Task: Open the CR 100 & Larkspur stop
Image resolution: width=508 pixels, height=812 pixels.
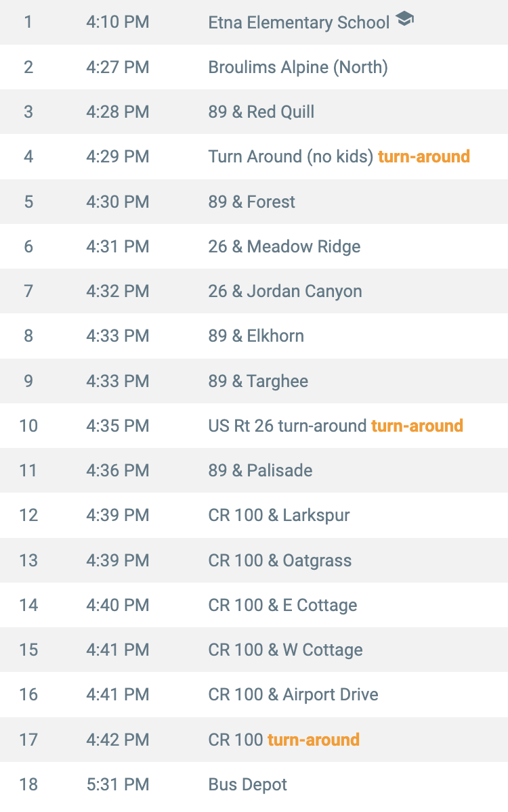Action: (x=279, y=515)
